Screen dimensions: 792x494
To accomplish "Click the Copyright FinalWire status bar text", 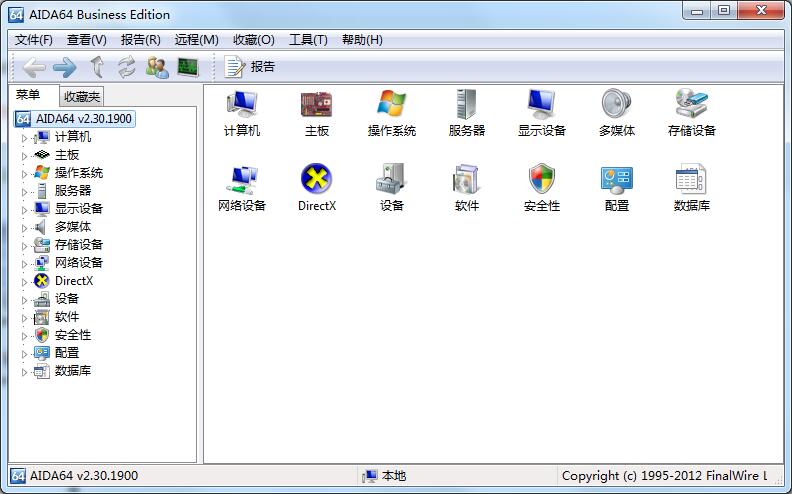I will coord(664,476).
